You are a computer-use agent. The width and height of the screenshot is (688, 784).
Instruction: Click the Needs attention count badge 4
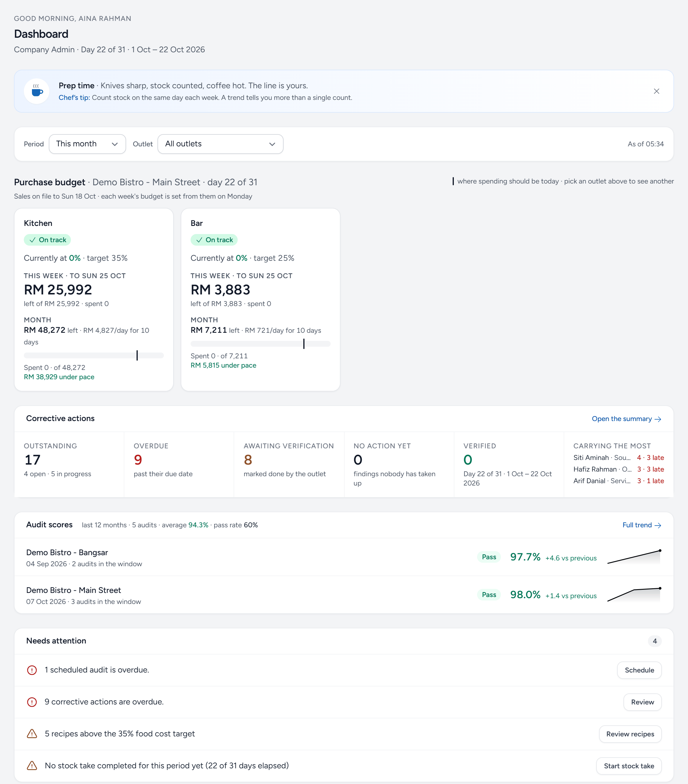pos(655,641)
